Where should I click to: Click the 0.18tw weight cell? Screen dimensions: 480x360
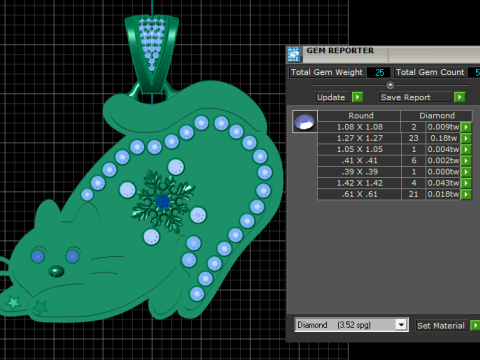(443, 138)
